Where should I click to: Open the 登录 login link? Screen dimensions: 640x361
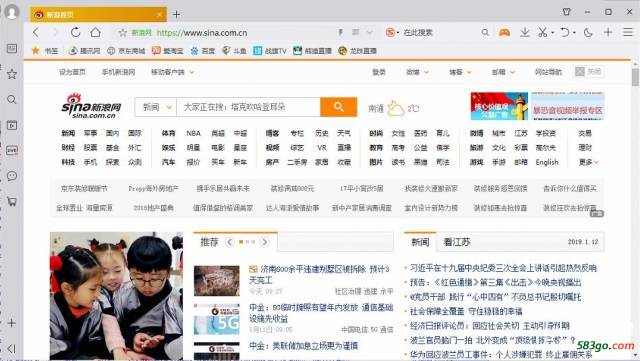coord(379,72)
